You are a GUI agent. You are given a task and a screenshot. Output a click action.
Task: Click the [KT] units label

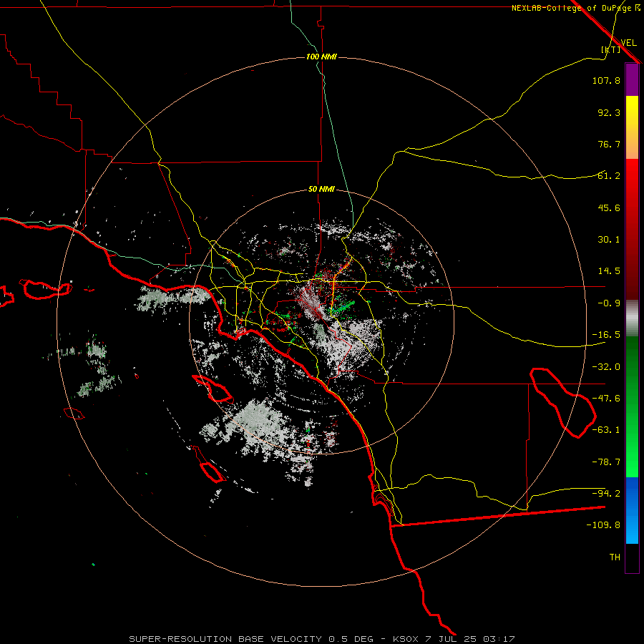pyautogui.click(x=610, y=49)
